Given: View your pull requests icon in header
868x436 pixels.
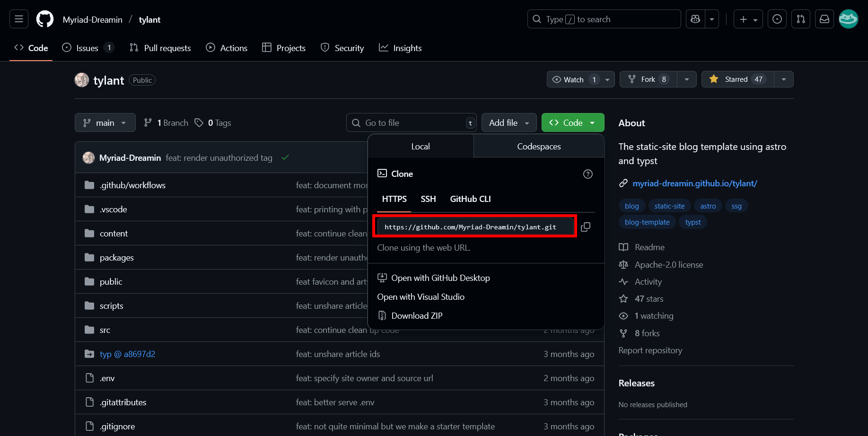Looking at the screenshot, I should 801,19.
